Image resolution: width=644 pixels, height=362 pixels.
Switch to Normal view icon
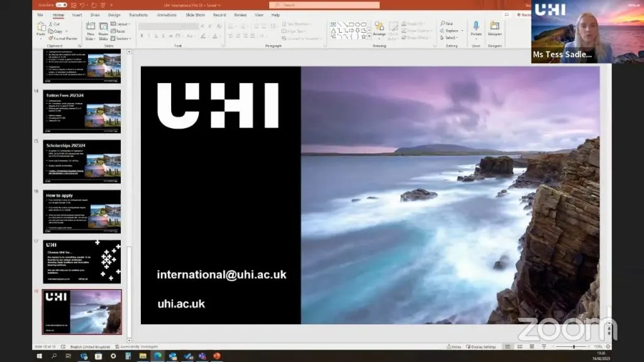[508, 347]
